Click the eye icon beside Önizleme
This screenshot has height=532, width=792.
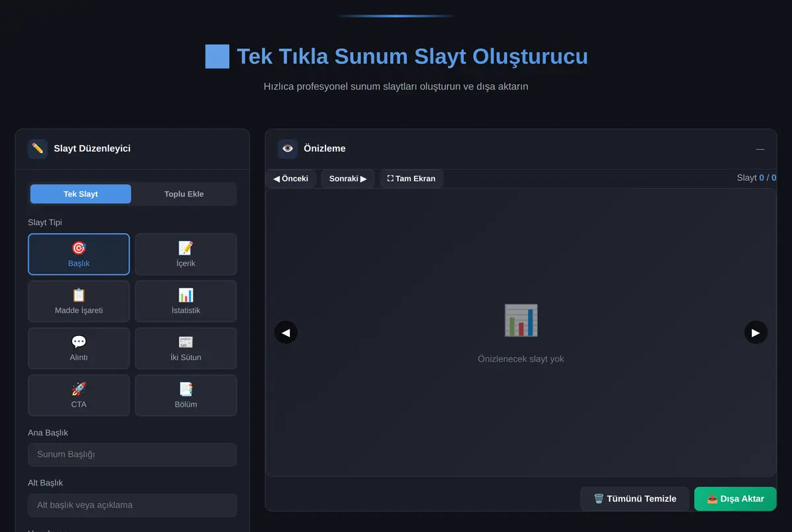(288, 149)
